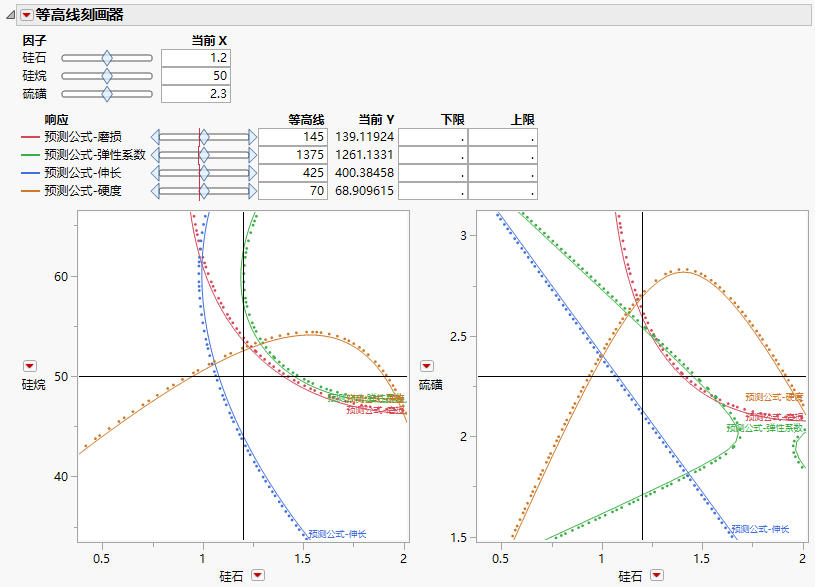
Task: Click the 预测公式-硬度 label in right plot
Action: (x=774, y=397)
